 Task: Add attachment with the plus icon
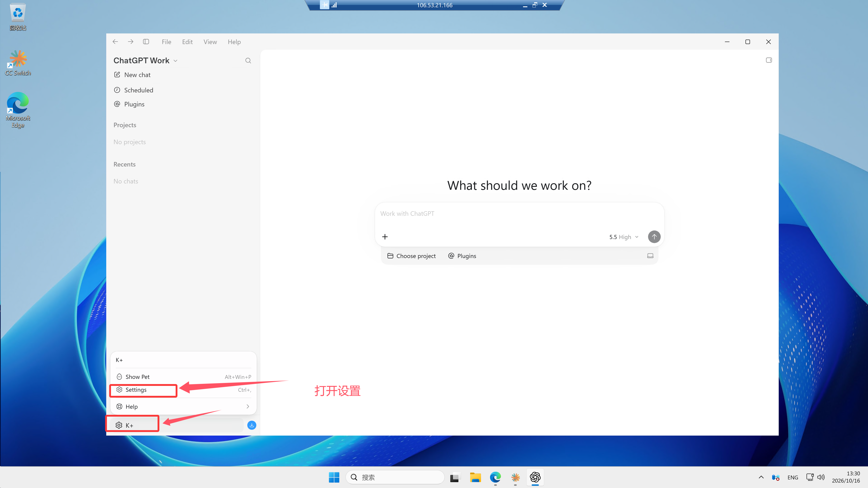coord(385,237)
